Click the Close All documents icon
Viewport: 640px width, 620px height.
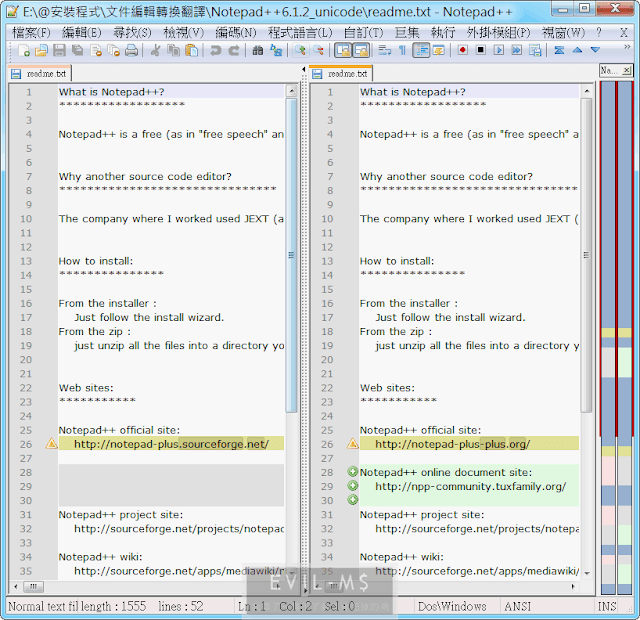(113, 50)
